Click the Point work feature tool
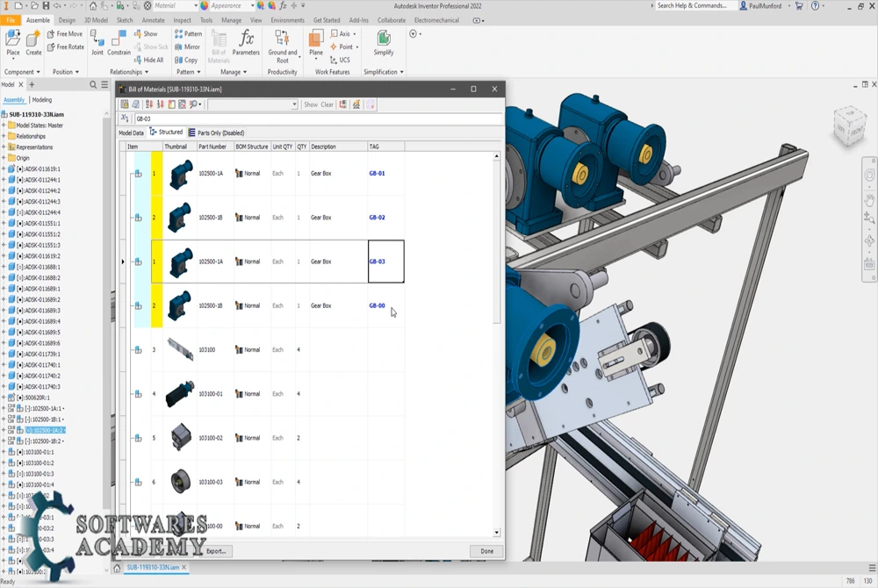Viewport: 878px width, 588px height. pyautogui.click(x=343, y=47)
